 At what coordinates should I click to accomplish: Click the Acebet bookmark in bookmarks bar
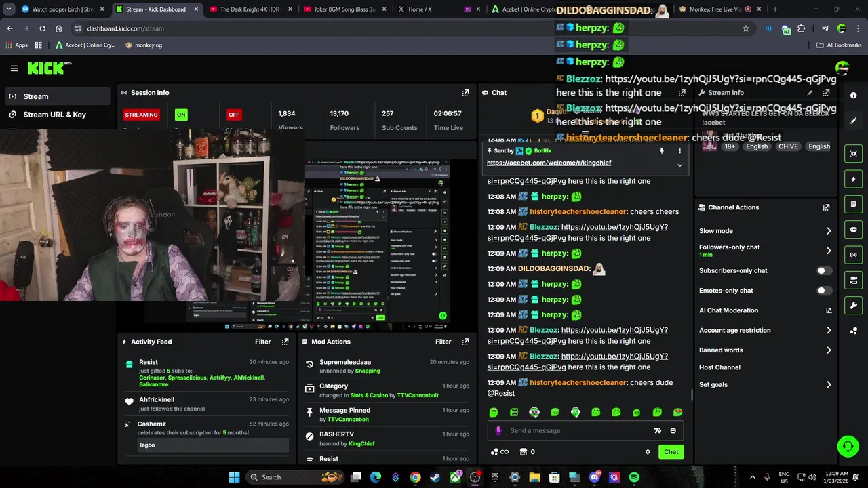pyautogui.click(x=85, y=45)
